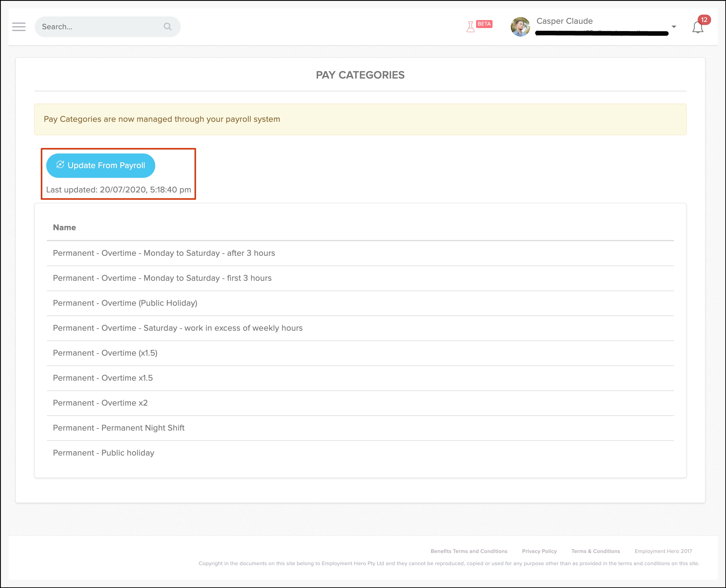This screenshot has width=726, height=588.
Task: Select Permanent - Permanent Night Shift row
Action: [118, 428]
